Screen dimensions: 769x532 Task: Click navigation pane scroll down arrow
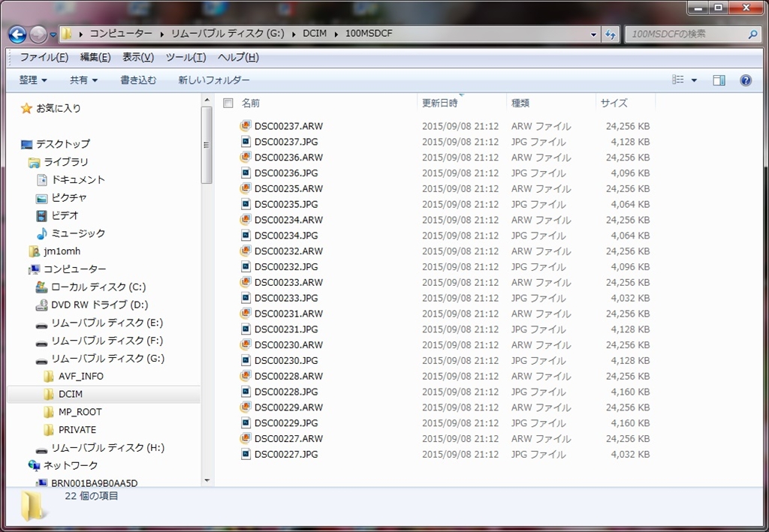coord(207,480)
